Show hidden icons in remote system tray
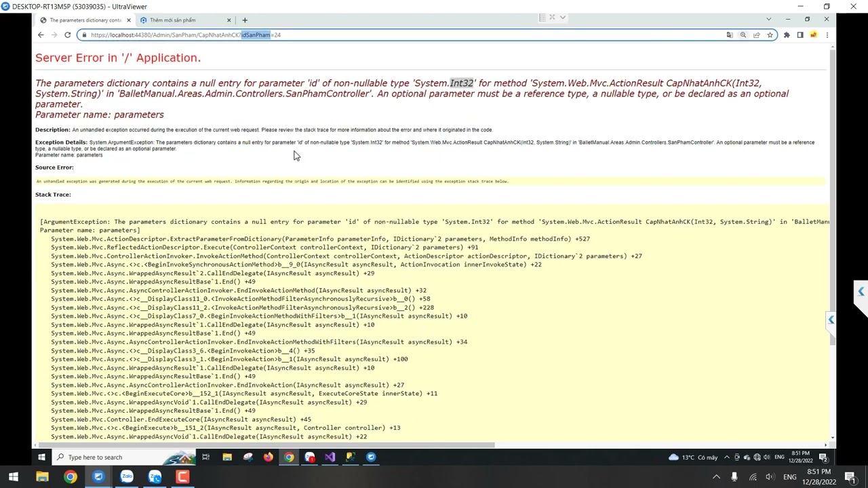This screenshot has height=488, width=868. point(727,457)
